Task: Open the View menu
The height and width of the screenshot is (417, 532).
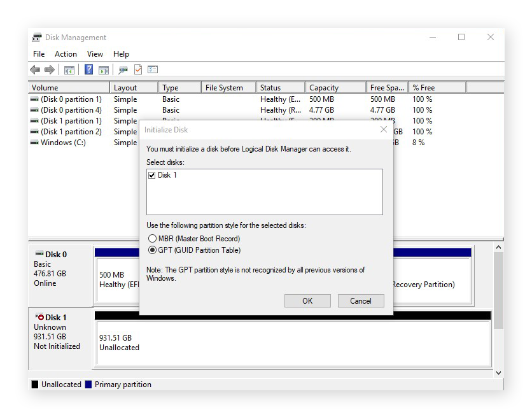Action: 94,54
